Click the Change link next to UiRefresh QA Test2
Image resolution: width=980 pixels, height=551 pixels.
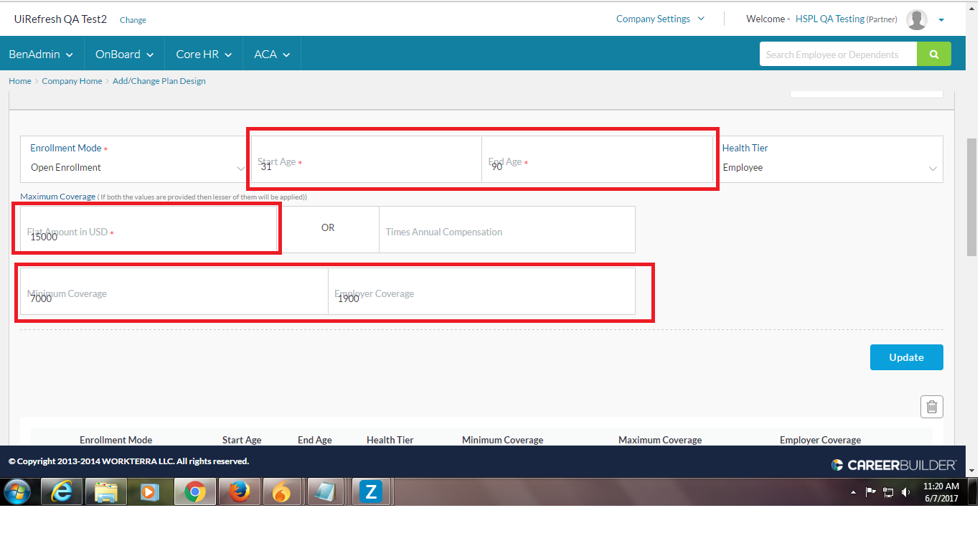(x=132, y=20)
